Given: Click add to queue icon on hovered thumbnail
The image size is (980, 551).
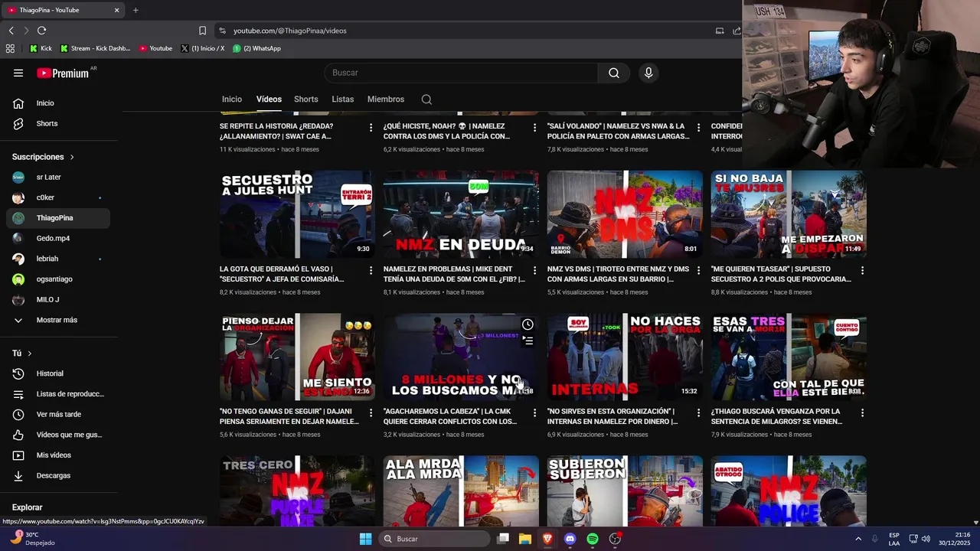Looking at the screenshot, I should pos(528,341).
